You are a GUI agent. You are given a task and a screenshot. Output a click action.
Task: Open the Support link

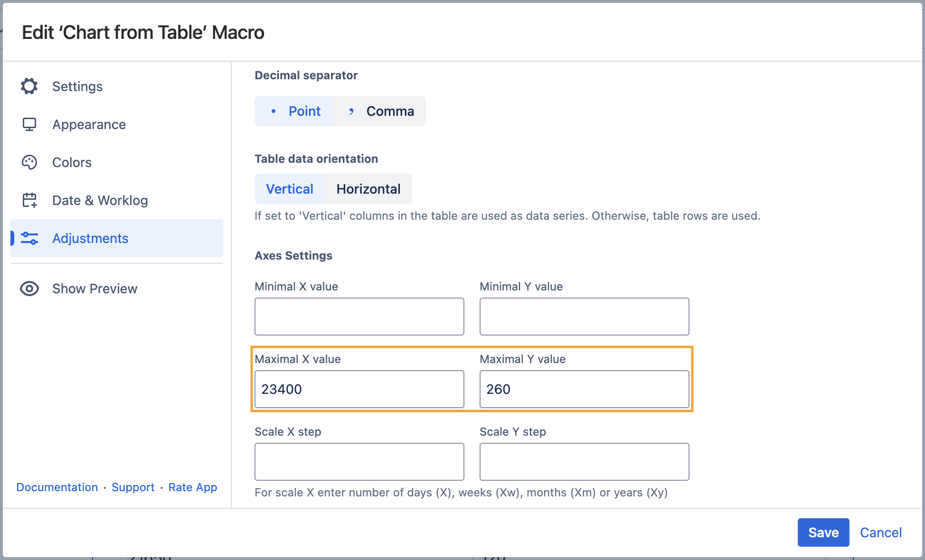point(133,487)
